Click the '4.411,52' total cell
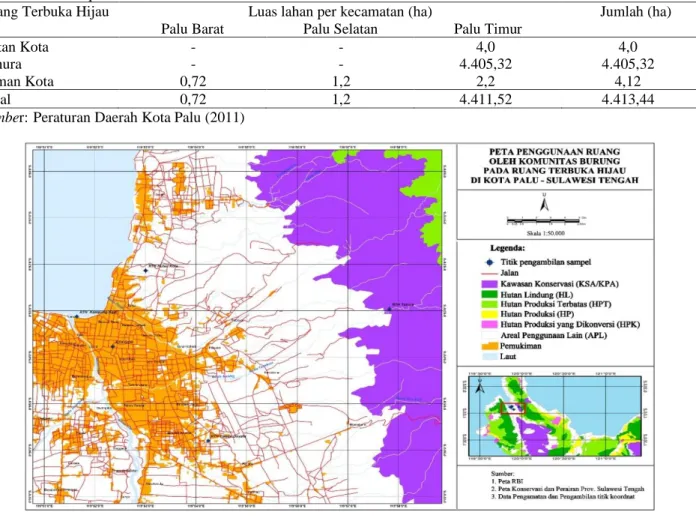Image resolution: width=696 pixels, height=518 pixels. coord(486,99)
